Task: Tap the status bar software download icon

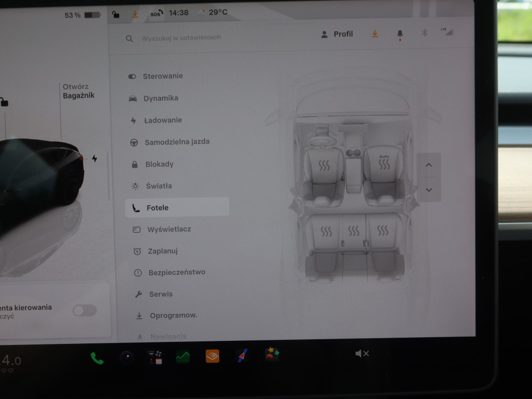Action: coord(135,14)
